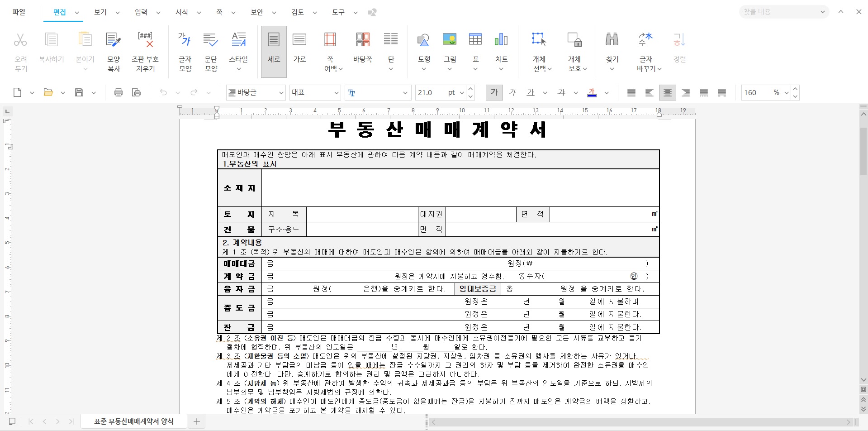Open the 21.0 pt font size dropdown
Screen dimensions: 868x431
[x=462, y=93]
